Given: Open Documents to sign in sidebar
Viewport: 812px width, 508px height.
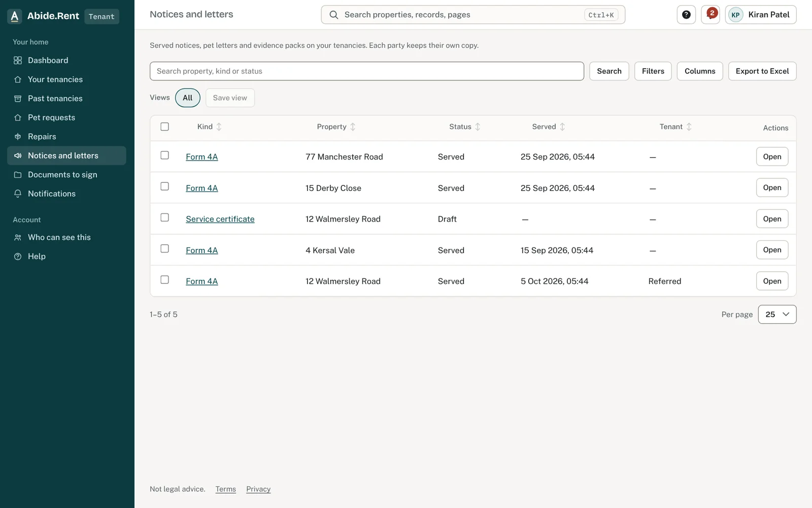Looking at the screenshot, I should [66, 175].
